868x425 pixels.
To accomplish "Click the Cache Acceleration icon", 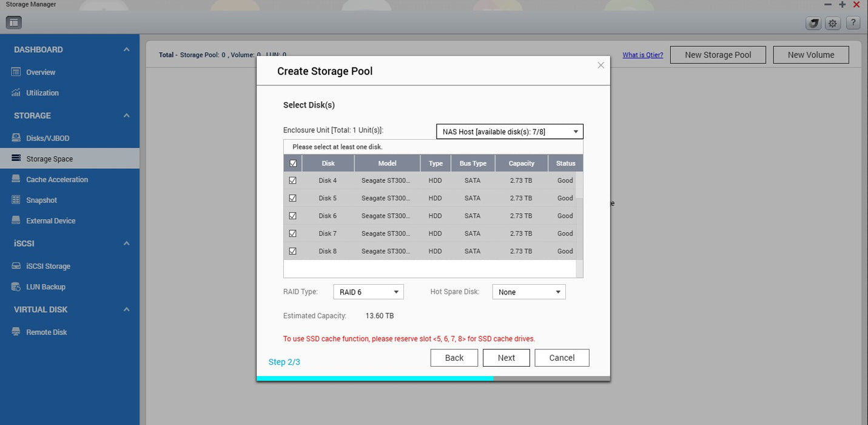I will click(x=16, y=179).
